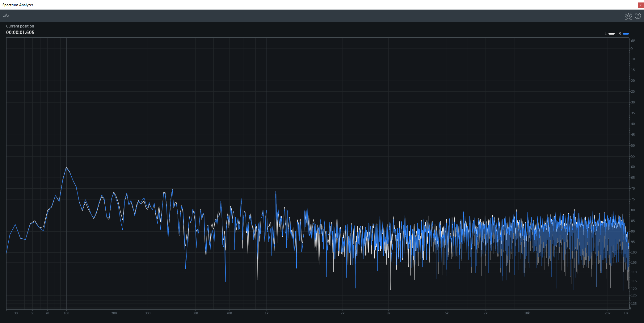Screen dimensions: 644x323
Task: Click the spectrum waveform icon in toolbar
Action: tap(6, 16)
